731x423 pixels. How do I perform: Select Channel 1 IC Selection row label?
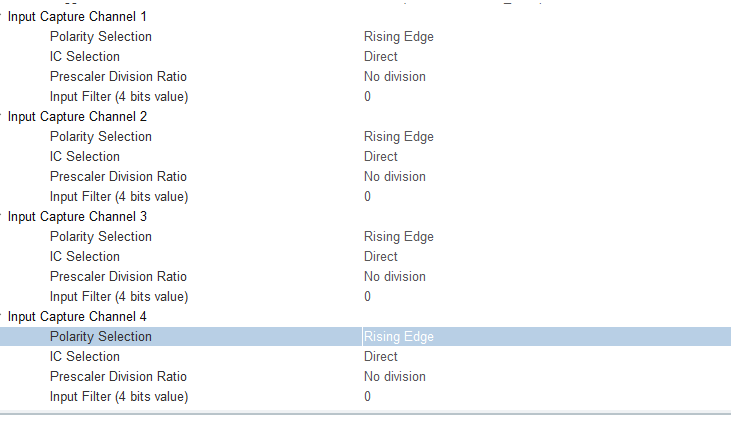[85, 57]
